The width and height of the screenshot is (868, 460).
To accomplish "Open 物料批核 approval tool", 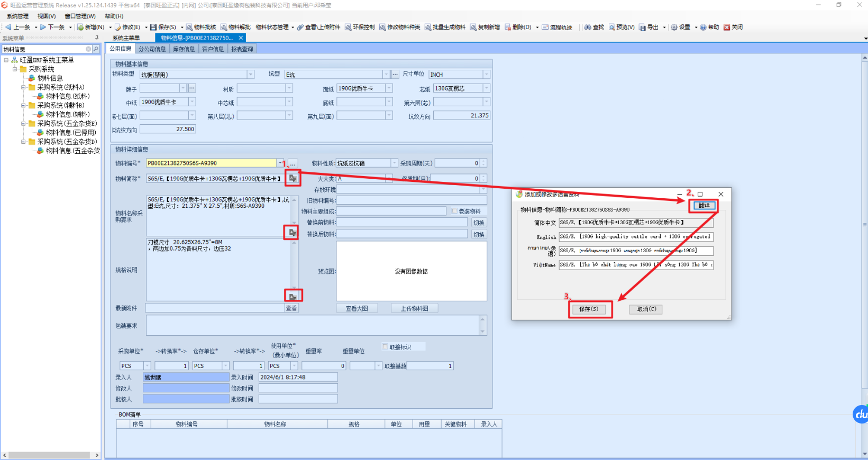I will [201, 27].
